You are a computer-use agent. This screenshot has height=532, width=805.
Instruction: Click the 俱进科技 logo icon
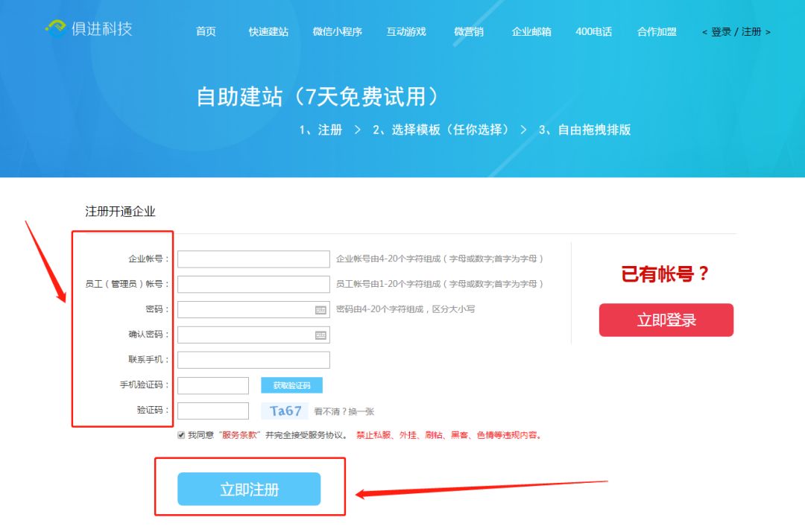click(x=55, y=27)
